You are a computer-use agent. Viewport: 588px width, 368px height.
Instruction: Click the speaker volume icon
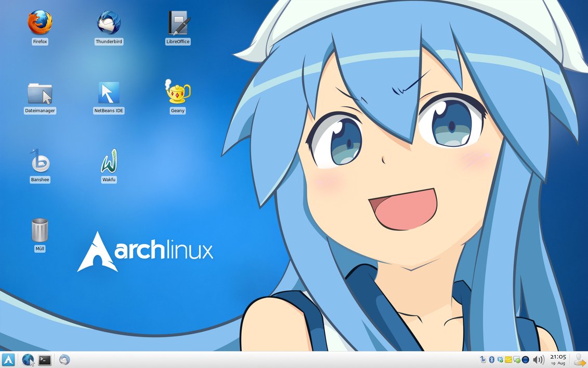[x=538, y=360]
